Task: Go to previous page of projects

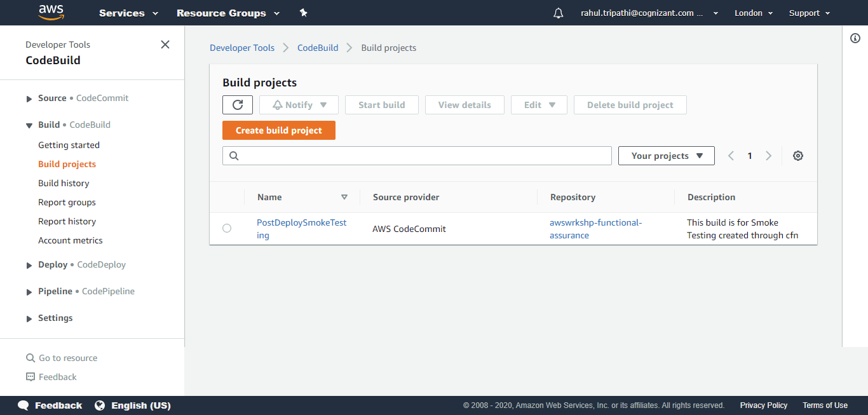Action: tap(731, 156)
